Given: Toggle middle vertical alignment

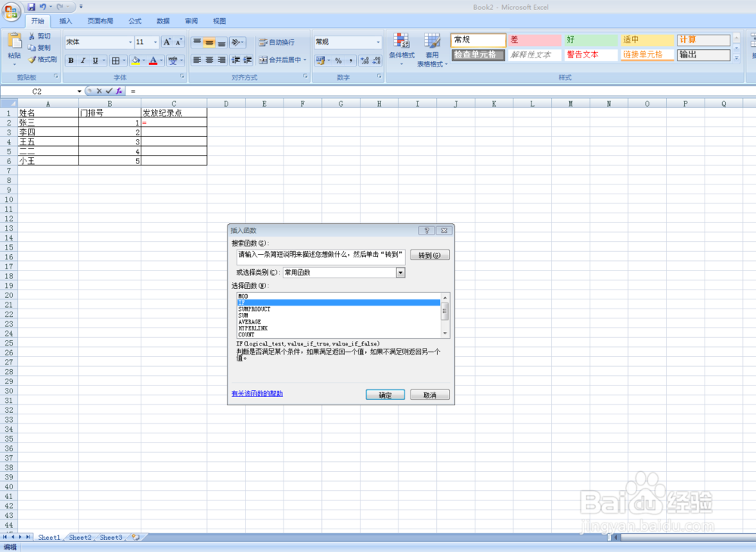Looking at the screenshot, I should click(209, 42).
